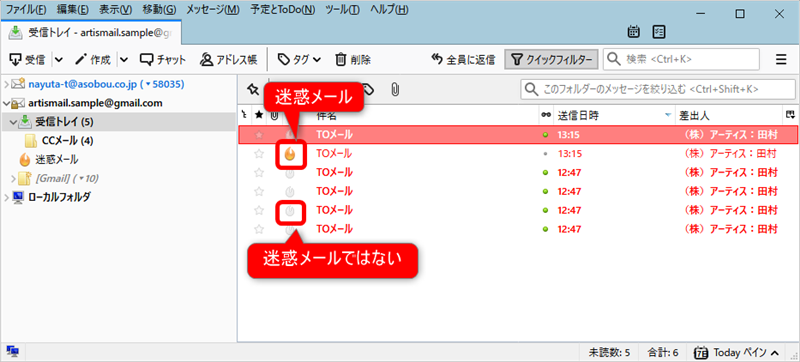Open 予定とToDo(N) menu
The image size is (800, 362).
(x=282, y=9)
